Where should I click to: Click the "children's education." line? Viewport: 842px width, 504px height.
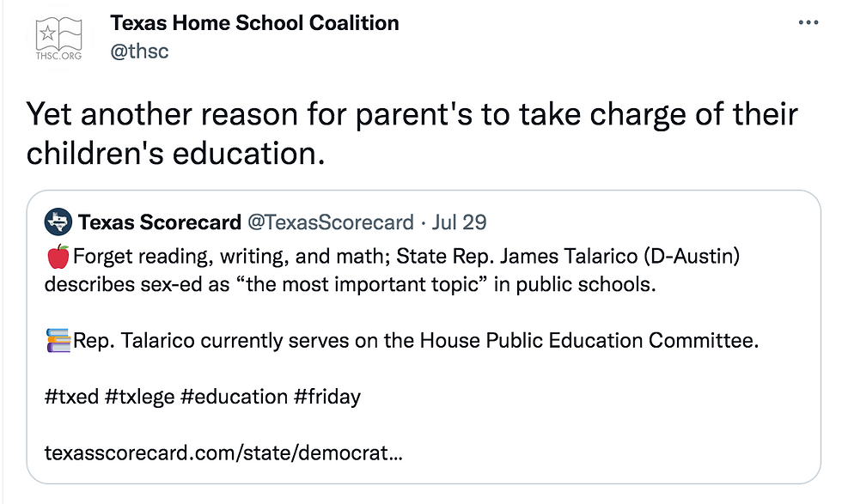(x=175, y=154)
